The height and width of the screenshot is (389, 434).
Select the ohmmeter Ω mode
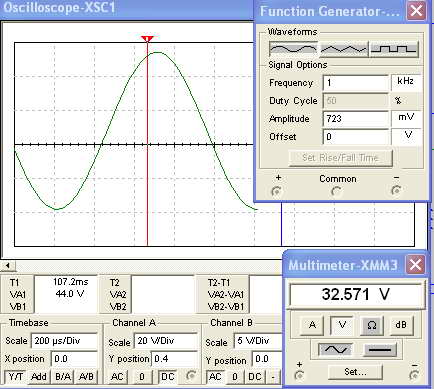pyautogui.click(x=371, y=325)
